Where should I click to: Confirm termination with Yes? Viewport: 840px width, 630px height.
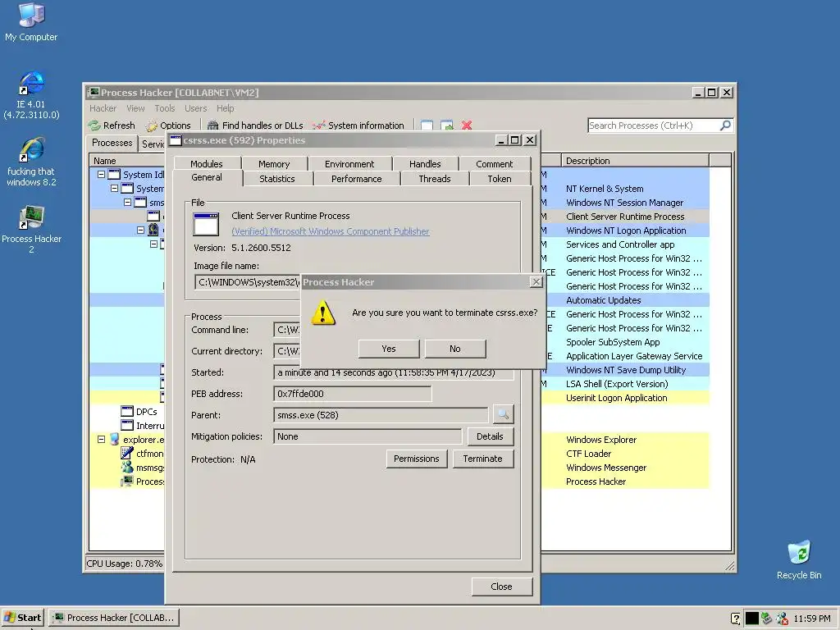coord(388,349)
